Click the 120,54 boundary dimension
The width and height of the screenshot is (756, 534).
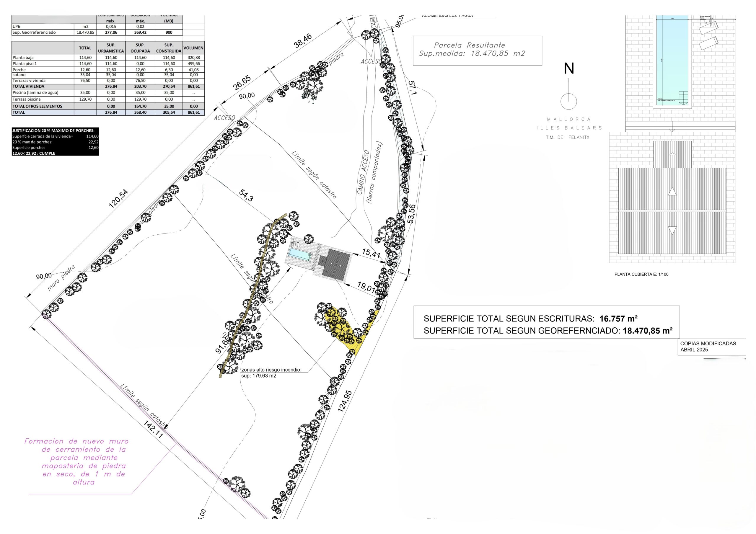(118, 199)
